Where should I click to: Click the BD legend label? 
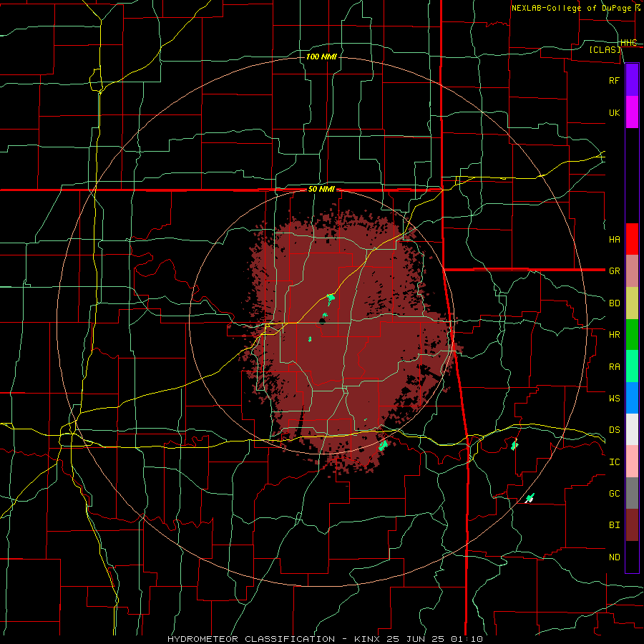[x=615, y=303]
